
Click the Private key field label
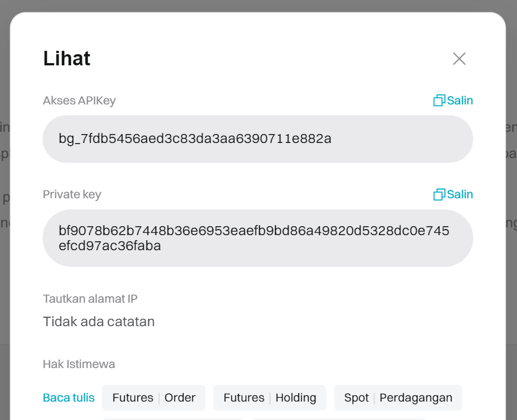point(72,194)
